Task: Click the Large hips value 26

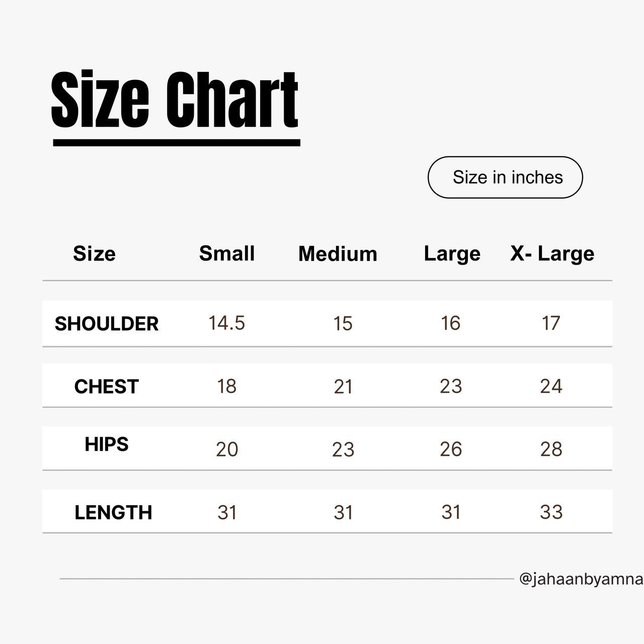Action: tap(451, 449)
